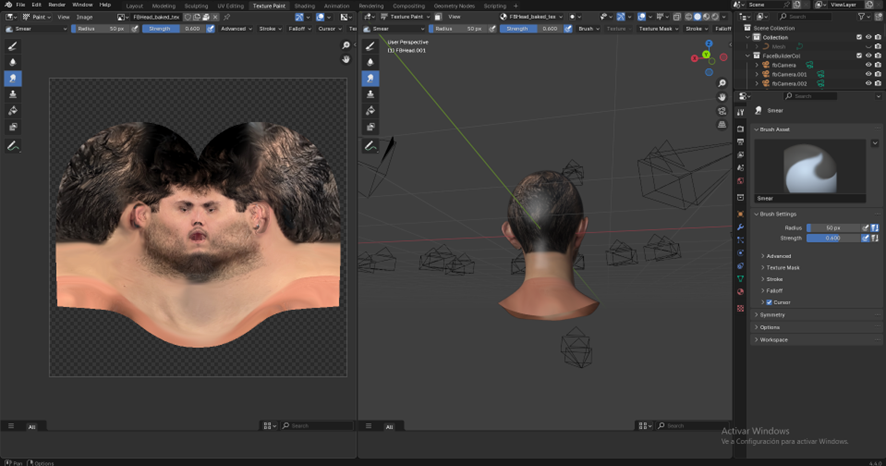Adjust Strength slider in Brush Settings panel
This screenshot has width=886, height=466.
click(x=832, y=238)
